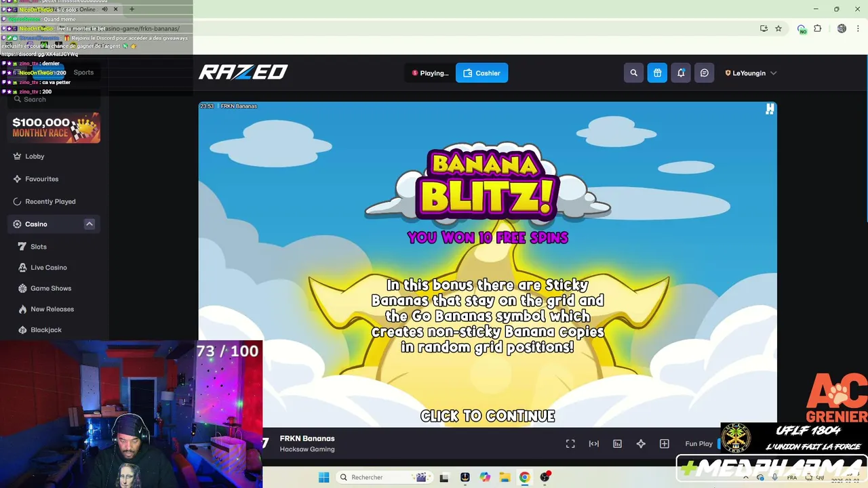Screen dimensions: 868x488
Task: Open OBS Studio on the taskbar
Action: (545, 477)
